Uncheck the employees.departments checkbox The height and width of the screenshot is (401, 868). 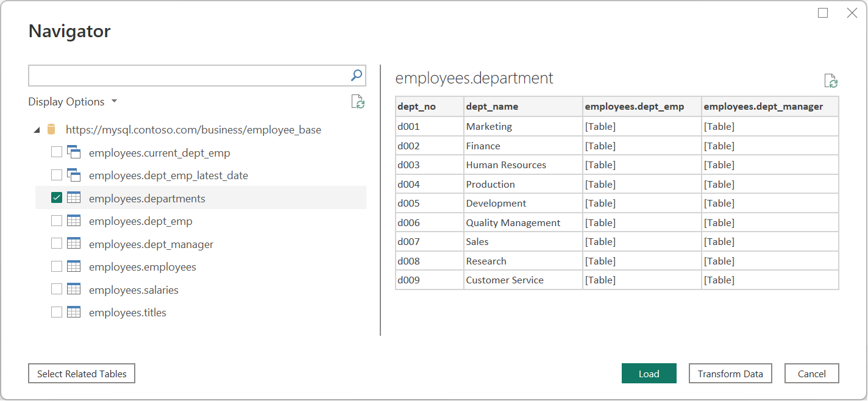click(x=57, y=198)
